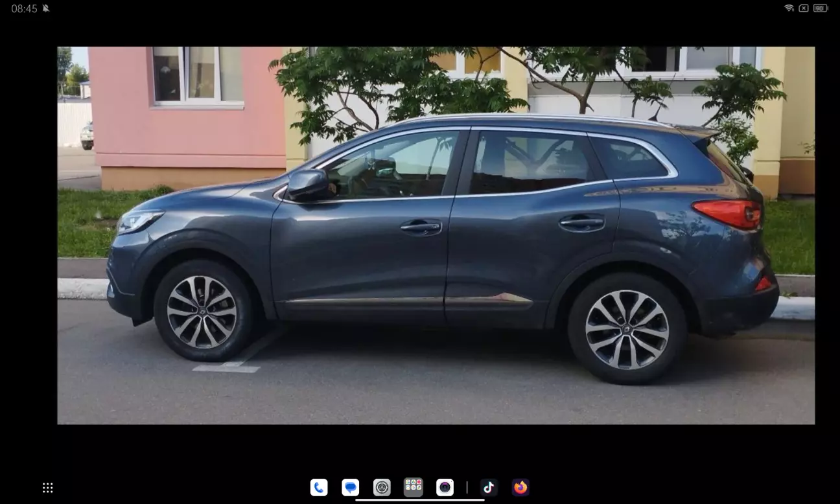Open the all-apps grid drawer
Image resolution: width=840 pixels, height=504 pixels.
(48, 488)
